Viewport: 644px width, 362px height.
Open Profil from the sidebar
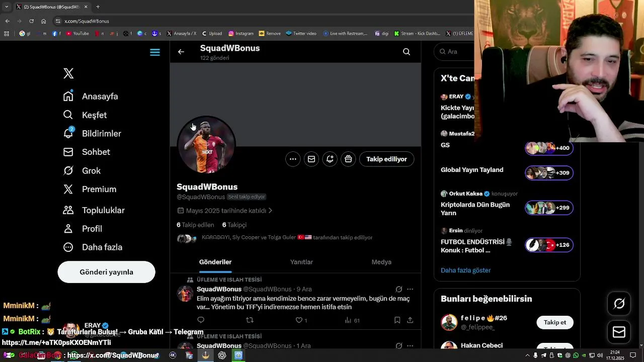(x=83, y=229)
